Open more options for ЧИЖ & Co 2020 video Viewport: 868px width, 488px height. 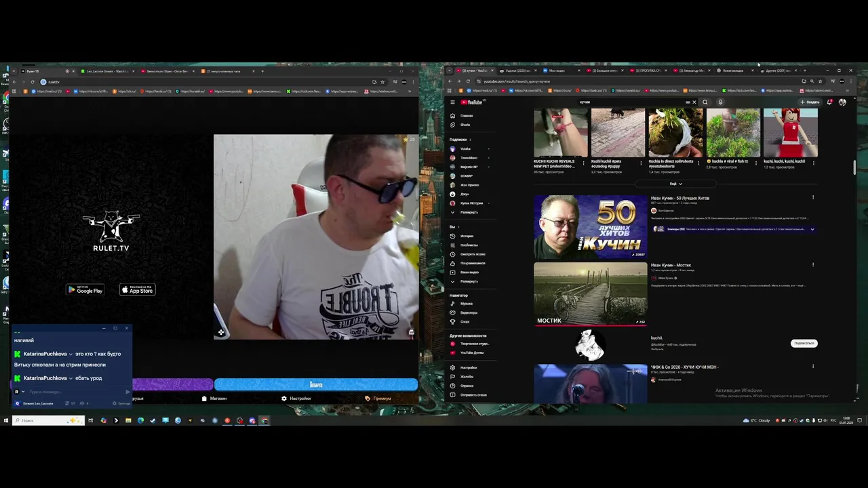coord(813,367)
